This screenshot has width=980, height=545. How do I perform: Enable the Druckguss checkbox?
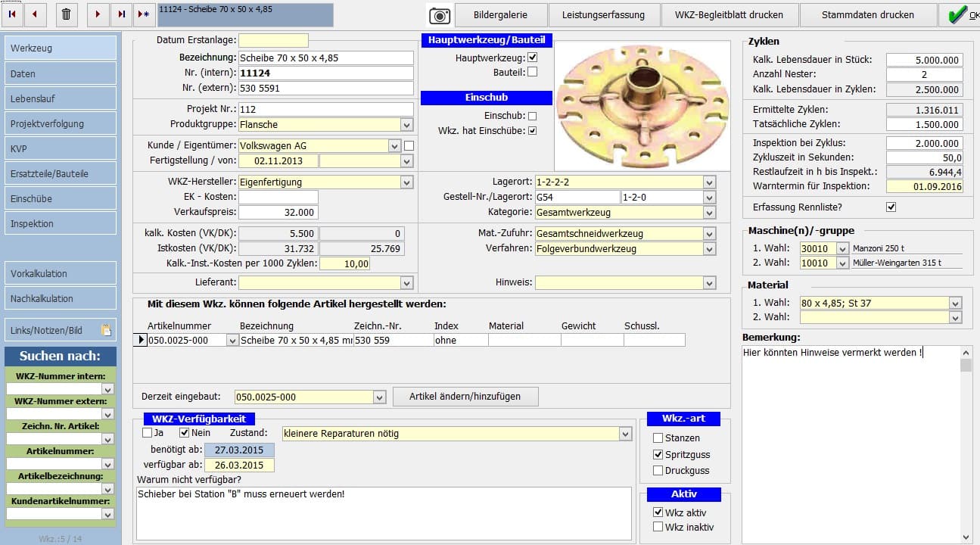(x=658, y=471)
